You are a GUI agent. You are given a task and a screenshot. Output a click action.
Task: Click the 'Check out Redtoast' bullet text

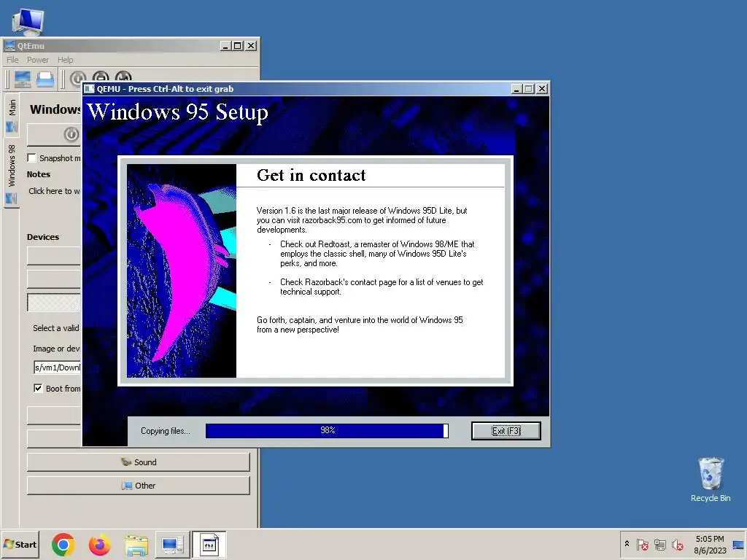(x=377, y=253)
